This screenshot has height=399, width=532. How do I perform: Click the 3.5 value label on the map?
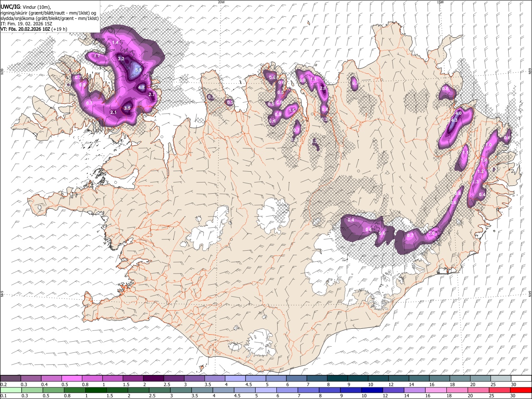pyautogui.click(x=128, y=108)
